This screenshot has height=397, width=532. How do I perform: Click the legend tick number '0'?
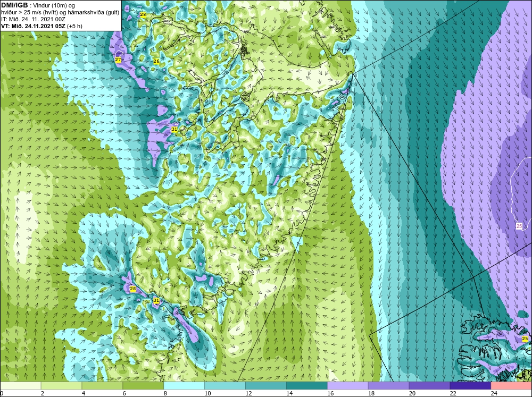(x=2, y=393)
